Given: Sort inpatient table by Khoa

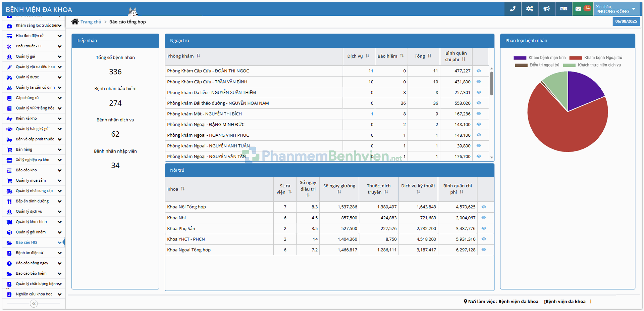Looking at the screenshot, I should (x=183, y=189).
